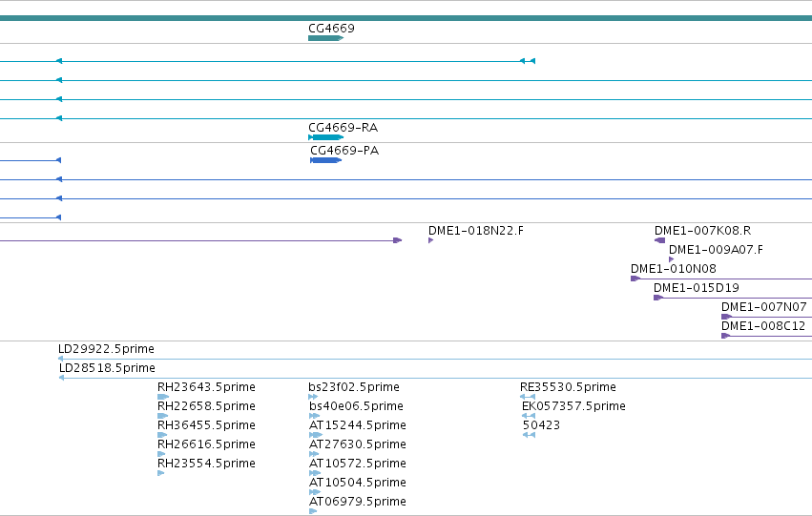Select the CG4669-RA transcript label
This screenshot has width=812, height=516.
(x=343, y=127)
